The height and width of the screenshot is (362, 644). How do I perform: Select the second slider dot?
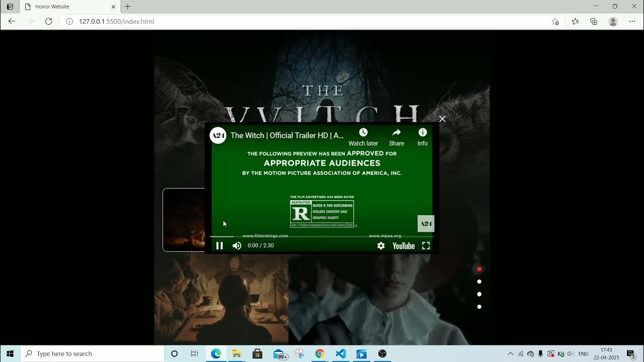point(479,282)
